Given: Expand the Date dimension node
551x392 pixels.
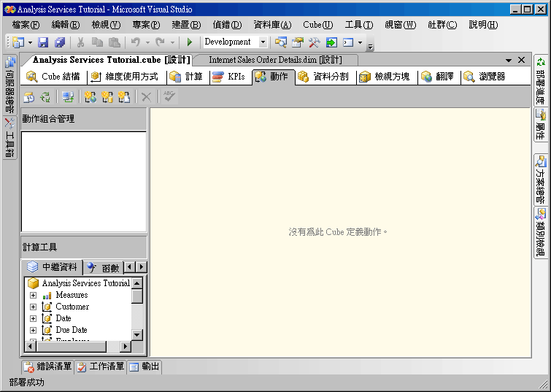Looking at the screenshot, I should point(33,318).
